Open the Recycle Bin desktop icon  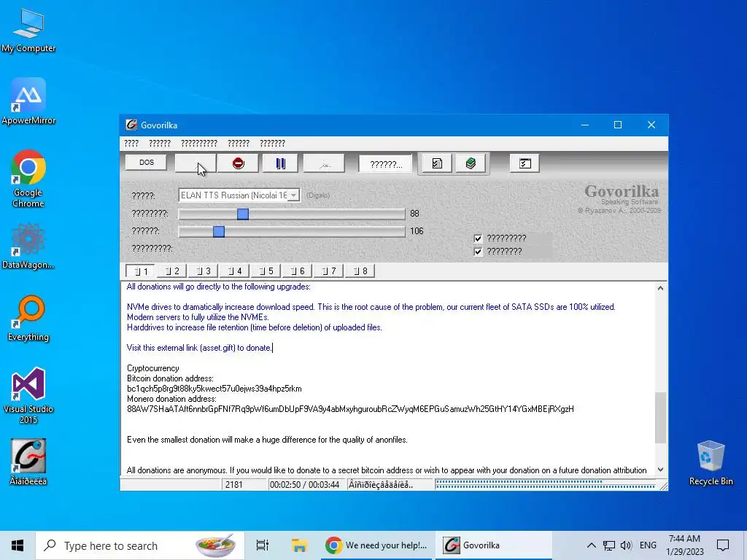[x=711, y=463]
